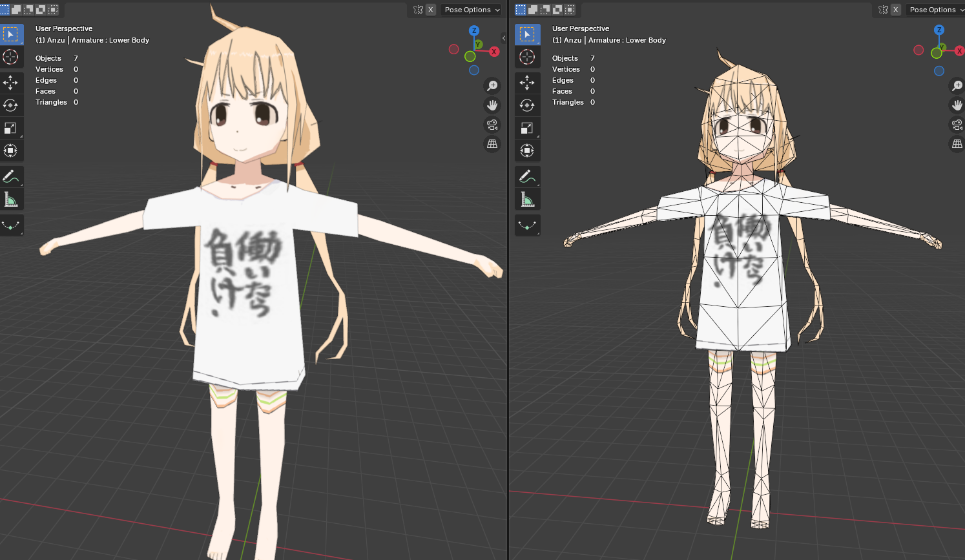Click the butterfly mirror icon in right viewport header
Viewport: 965px width, 560px height.
coord(883,10)
